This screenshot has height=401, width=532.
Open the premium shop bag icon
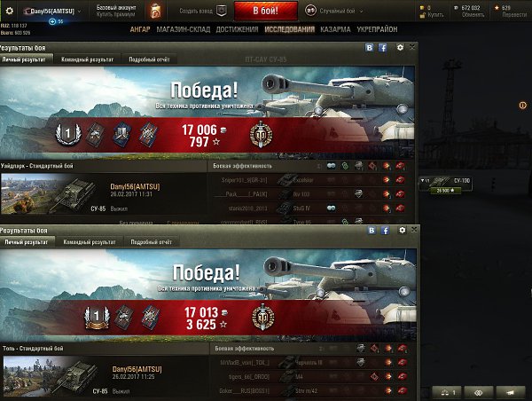click(x=155, y=12)
